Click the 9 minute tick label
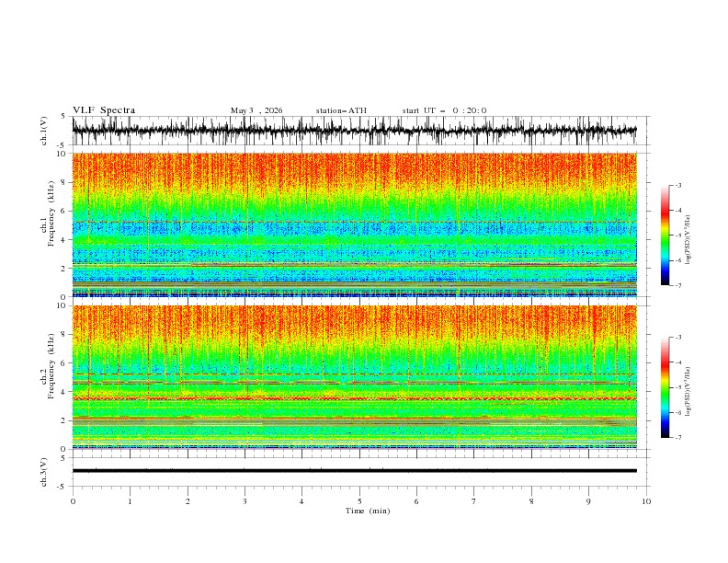 [588, 501]
